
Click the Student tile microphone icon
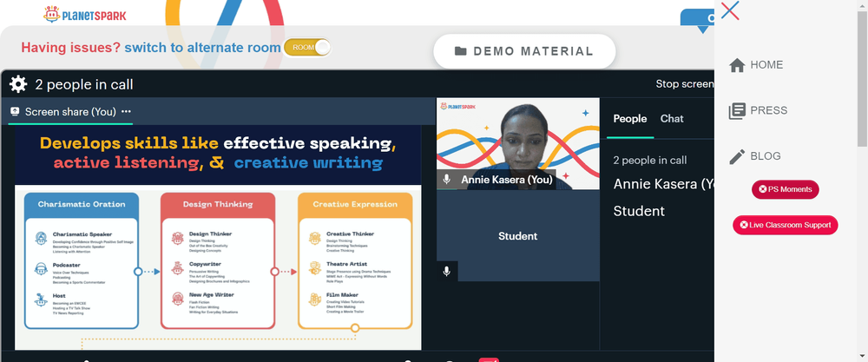point(447,271)
